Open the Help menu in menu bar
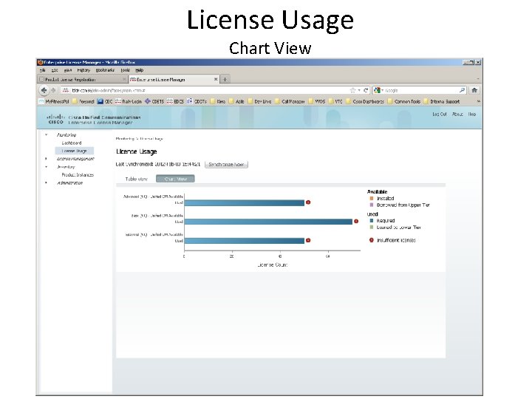532x399 pixels. (x=140, y=70)
